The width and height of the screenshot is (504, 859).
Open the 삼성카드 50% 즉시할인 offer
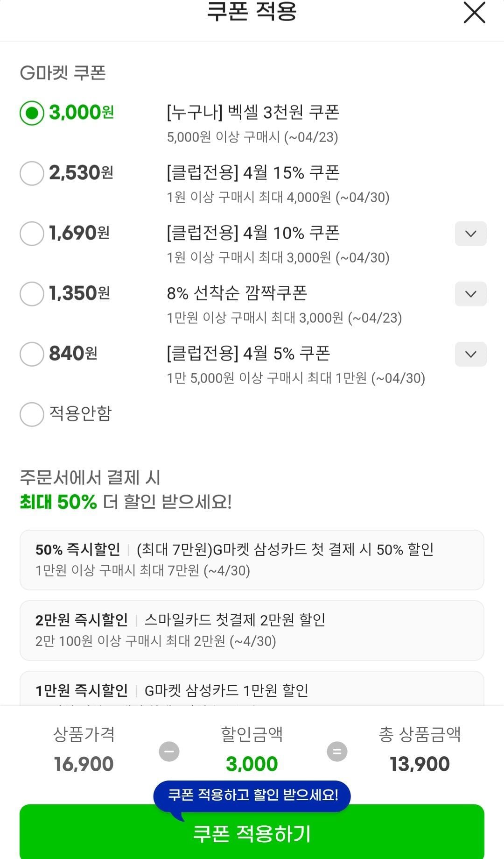tap(252, 560)
